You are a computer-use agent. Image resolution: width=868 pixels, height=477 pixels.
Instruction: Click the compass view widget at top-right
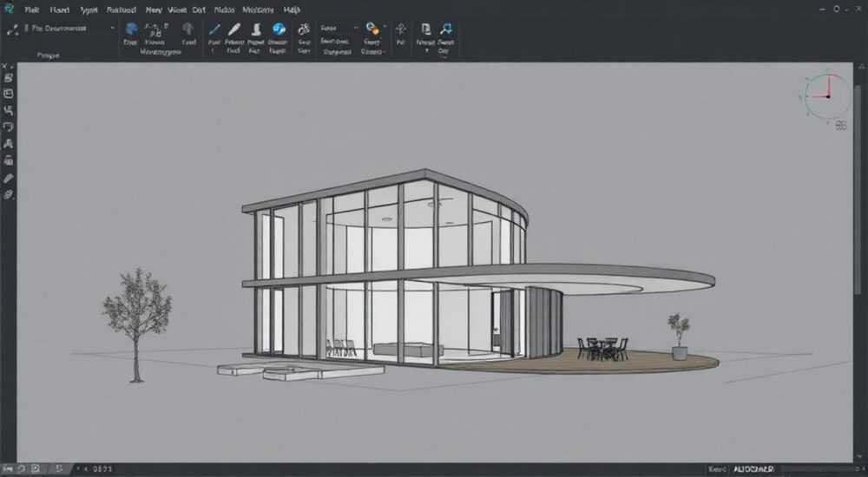coord(827,96)
